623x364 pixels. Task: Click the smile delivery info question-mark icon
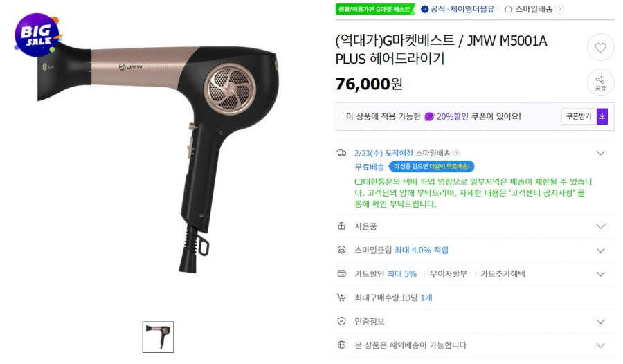(457, 153)
